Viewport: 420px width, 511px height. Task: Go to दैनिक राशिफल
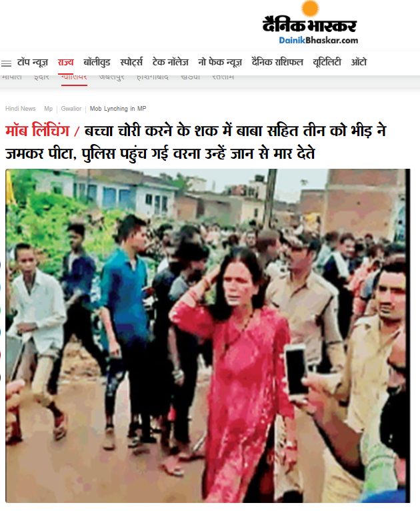tap(277, 62)
